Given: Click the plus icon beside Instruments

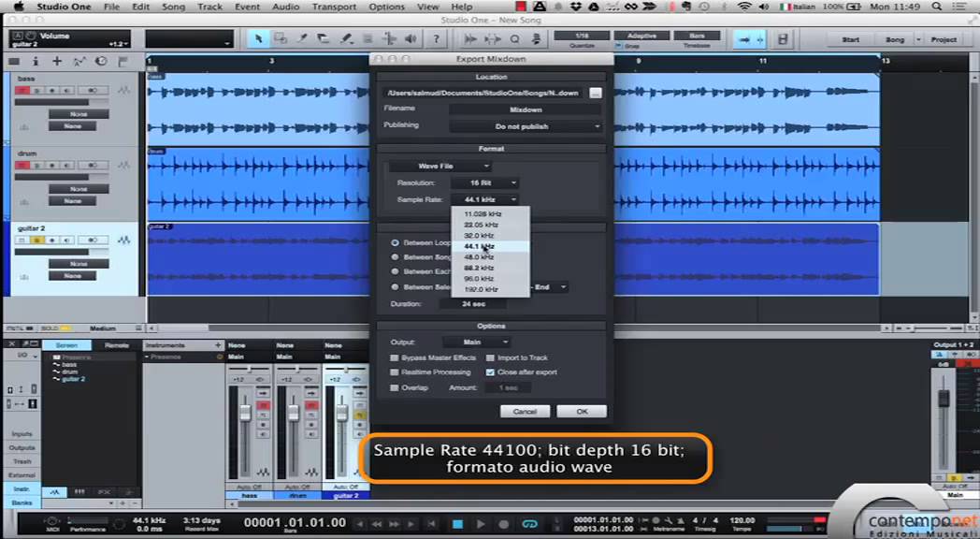Looking at the screenshot, I should click(x=218, y=345).
